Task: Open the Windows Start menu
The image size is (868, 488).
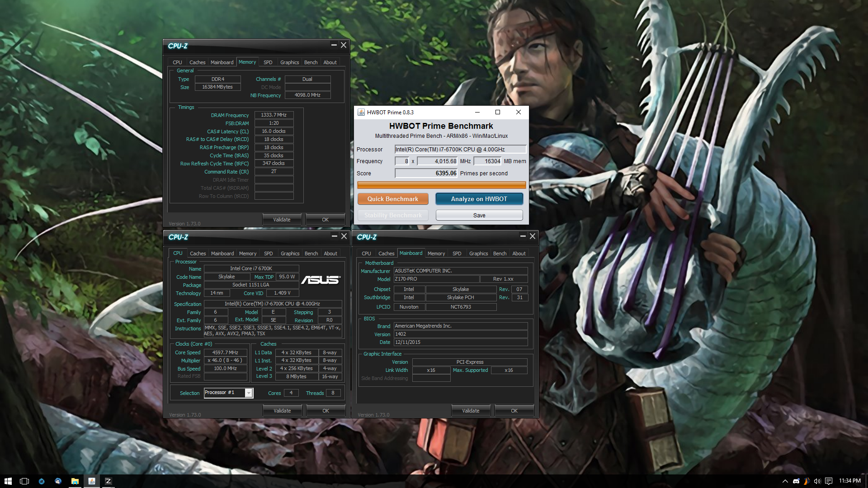Action: click(8, 481)
